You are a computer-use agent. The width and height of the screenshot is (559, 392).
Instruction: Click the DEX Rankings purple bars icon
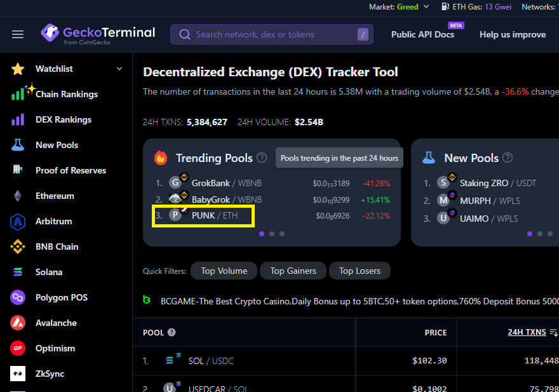point(18,119)
